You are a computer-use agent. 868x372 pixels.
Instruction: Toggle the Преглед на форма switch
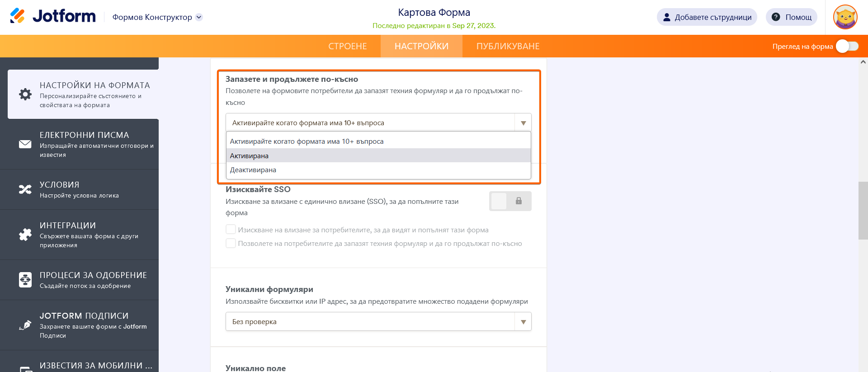847,46
